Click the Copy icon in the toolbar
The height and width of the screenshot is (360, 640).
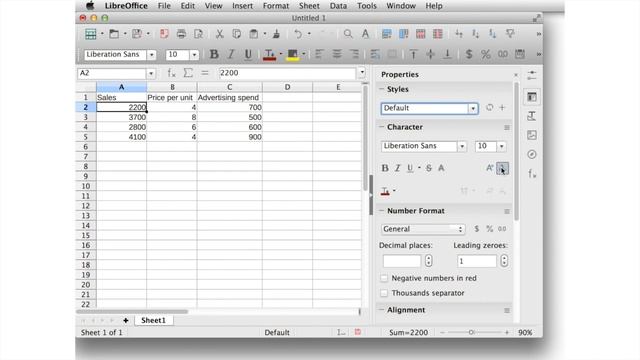237,34
